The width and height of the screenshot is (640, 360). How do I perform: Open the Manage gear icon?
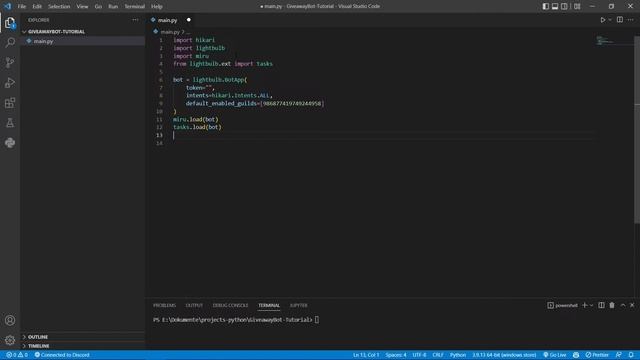(10, 340)
